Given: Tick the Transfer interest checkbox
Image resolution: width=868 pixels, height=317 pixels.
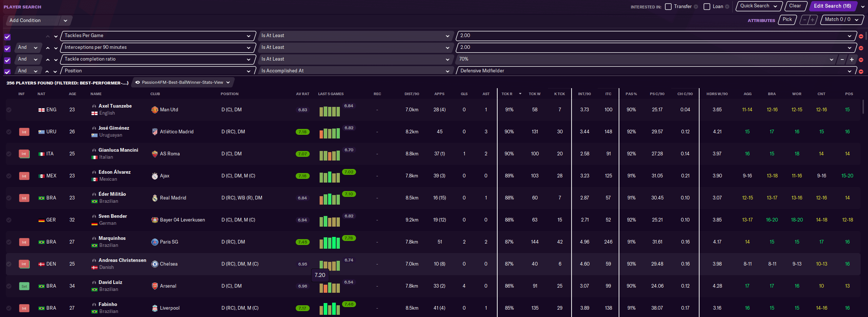Looking at the screenshot, I should coord(668,7).
